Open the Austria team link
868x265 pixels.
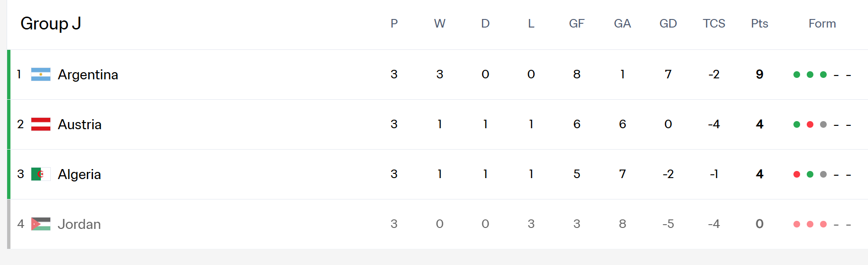[80, 124]
